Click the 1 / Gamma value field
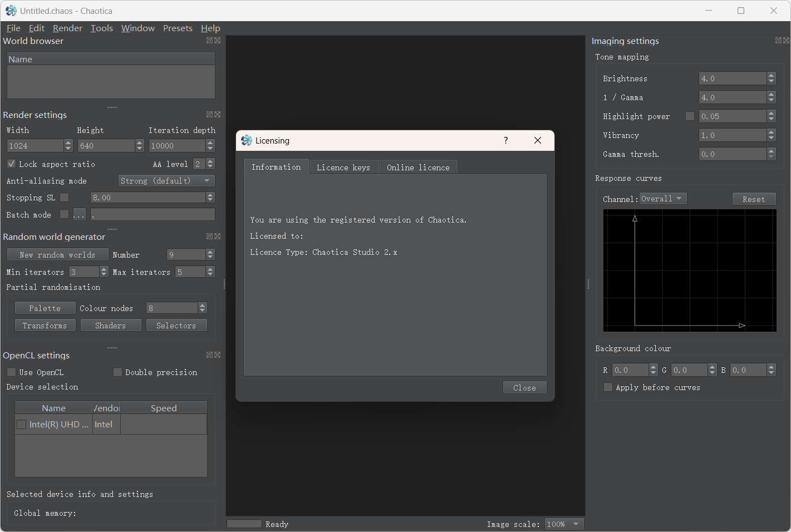This screenshot has height=532, width=791. click(x=733, y=97)
